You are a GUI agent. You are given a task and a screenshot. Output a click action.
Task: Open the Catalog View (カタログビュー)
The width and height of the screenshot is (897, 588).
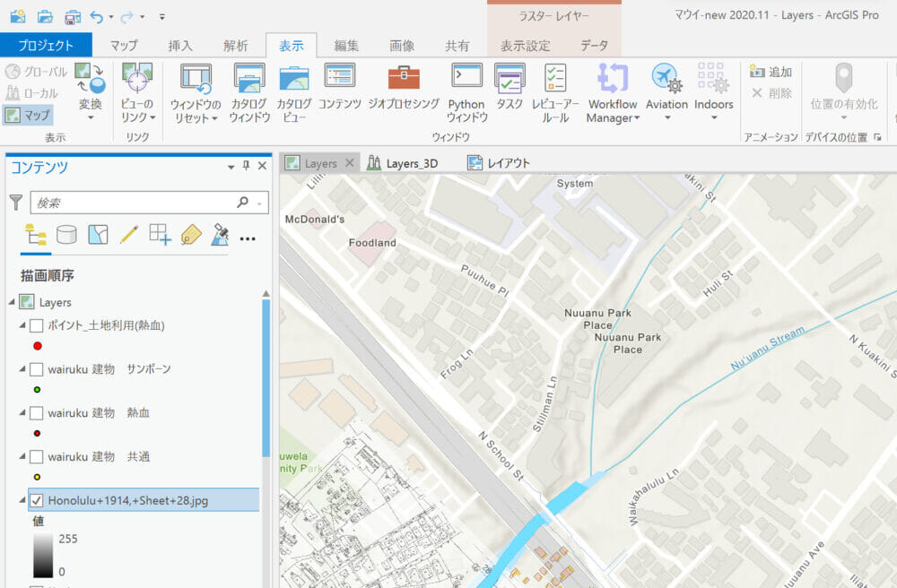[294, 92]
